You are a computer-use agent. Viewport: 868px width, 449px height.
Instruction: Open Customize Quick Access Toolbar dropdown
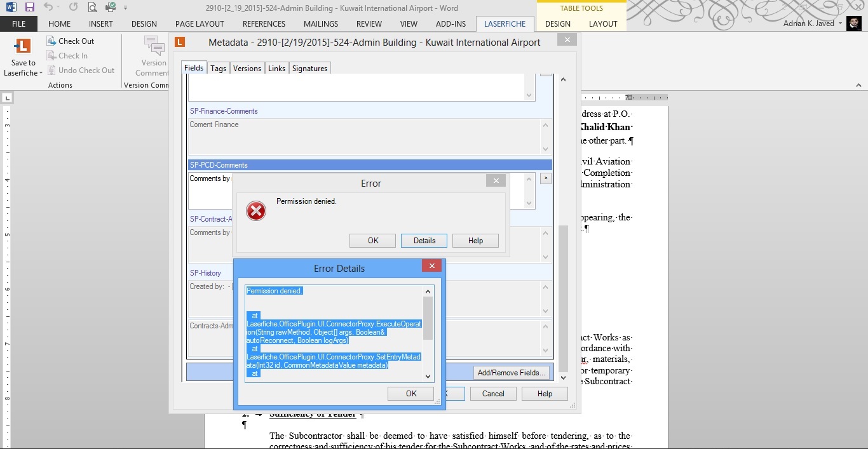coord(125,8)
